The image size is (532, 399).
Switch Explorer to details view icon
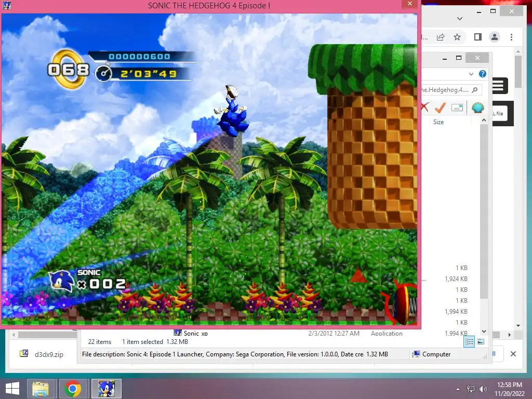(469, 342)
